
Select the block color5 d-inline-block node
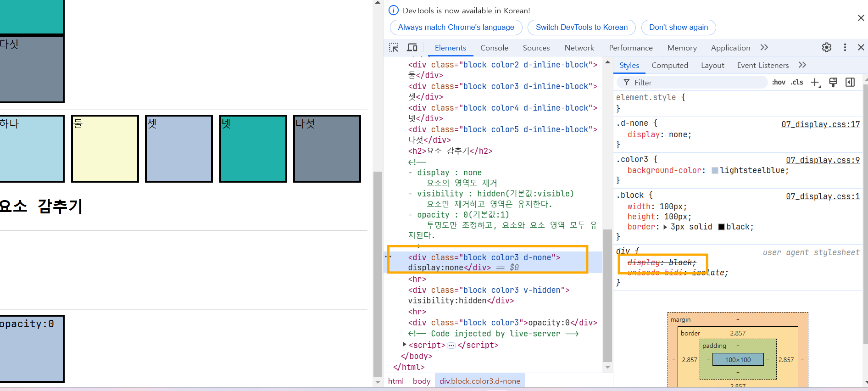[x=502, y=134]
